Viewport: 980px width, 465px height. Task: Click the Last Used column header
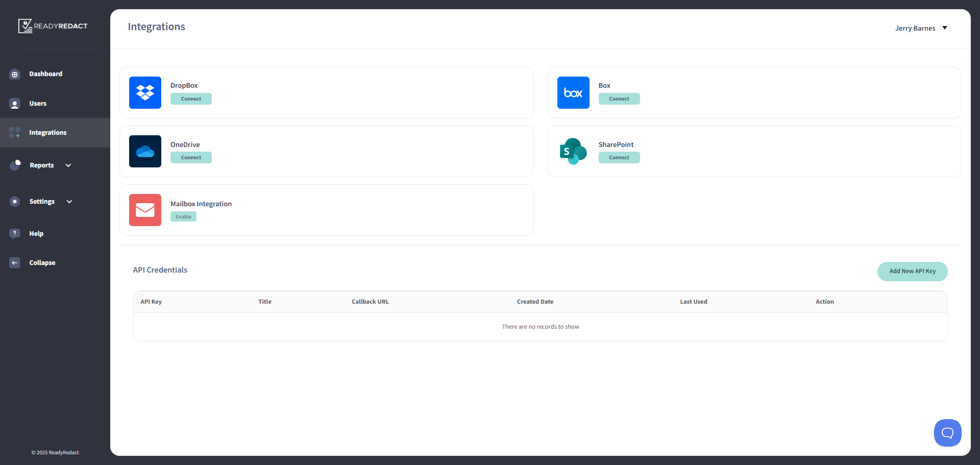coord(694,302)
